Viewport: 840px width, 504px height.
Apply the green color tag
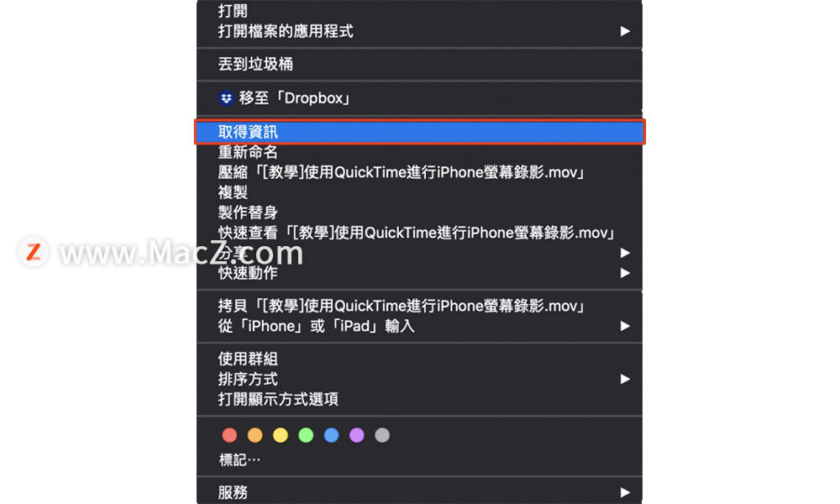coord(306,435)
